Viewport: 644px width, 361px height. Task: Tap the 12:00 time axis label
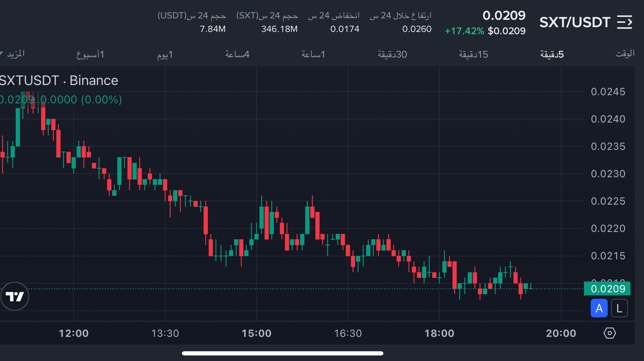pos(73,333)
